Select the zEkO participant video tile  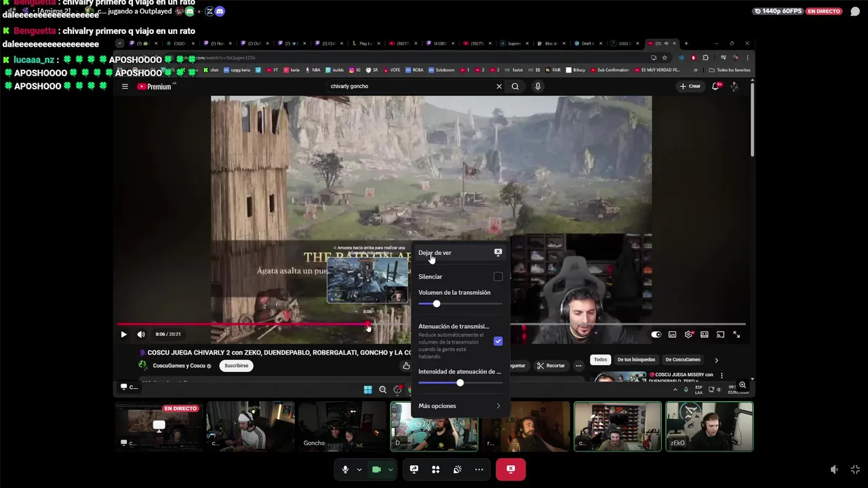pos(709,426)
